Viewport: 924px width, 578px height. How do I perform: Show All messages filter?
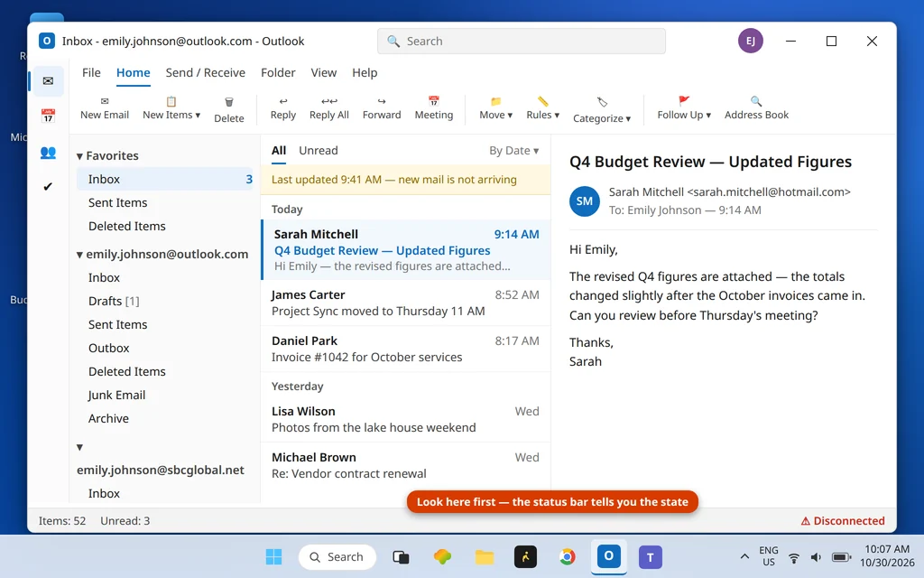[279, 151]
